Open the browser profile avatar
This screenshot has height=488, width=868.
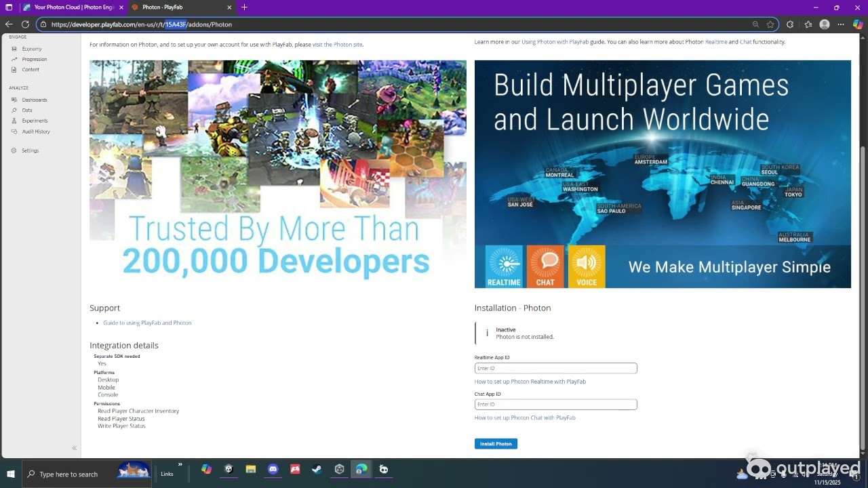(825, 24)
